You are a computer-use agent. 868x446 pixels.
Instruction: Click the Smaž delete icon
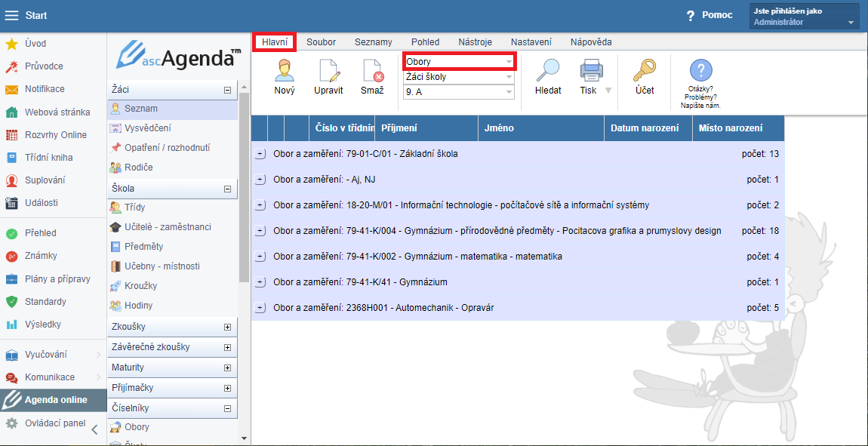pos(372,70)
